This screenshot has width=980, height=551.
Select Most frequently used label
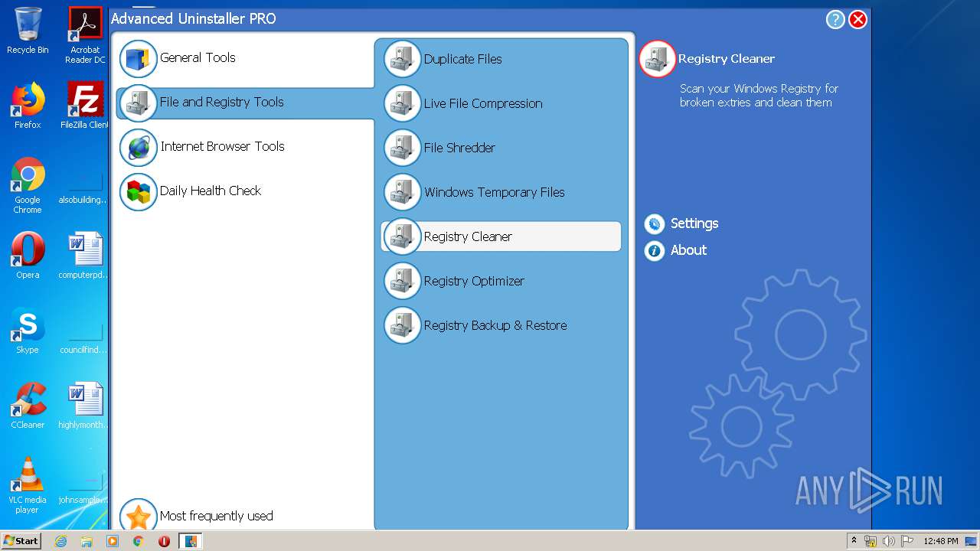click(x=217, y=516)
